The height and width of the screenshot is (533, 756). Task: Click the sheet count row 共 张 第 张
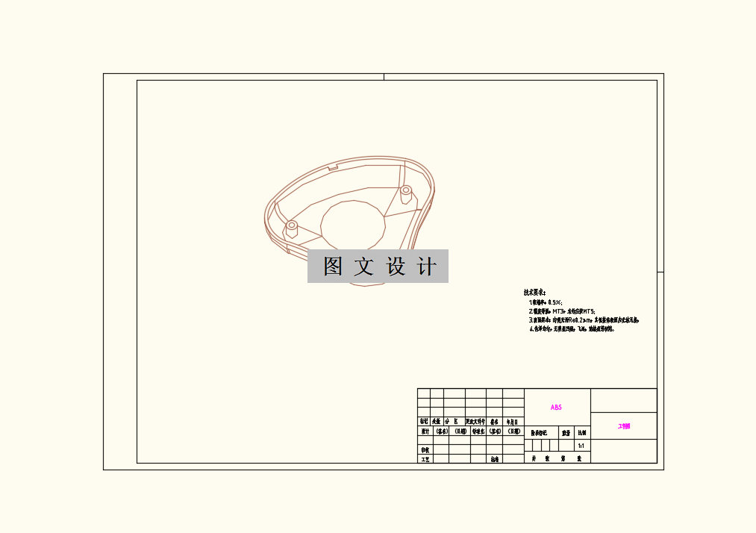click(x=557, y=458)
